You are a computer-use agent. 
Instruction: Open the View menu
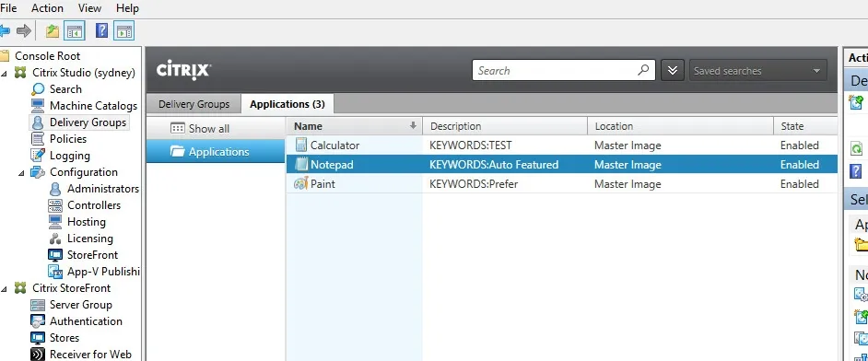coord(89,8)
